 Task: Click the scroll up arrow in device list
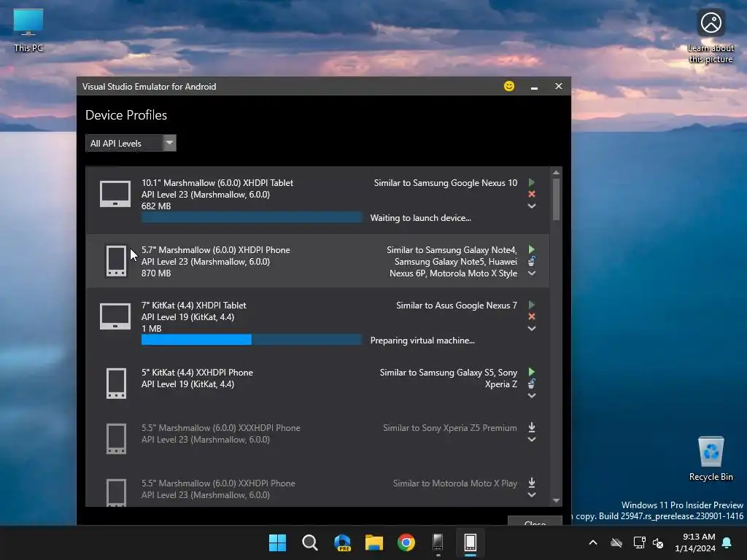click(556, 172)
